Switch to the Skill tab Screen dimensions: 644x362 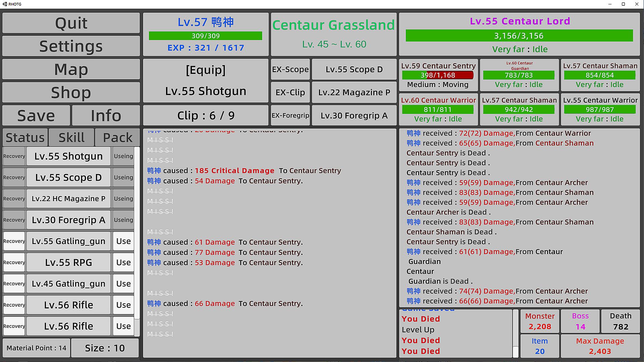click(x=71, y=137)
